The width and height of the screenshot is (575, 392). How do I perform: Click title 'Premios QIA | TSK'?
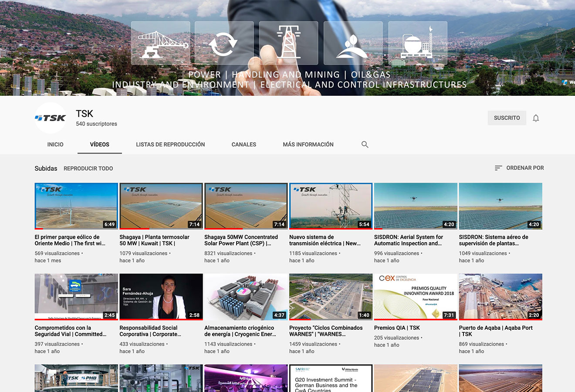point(397,328)
